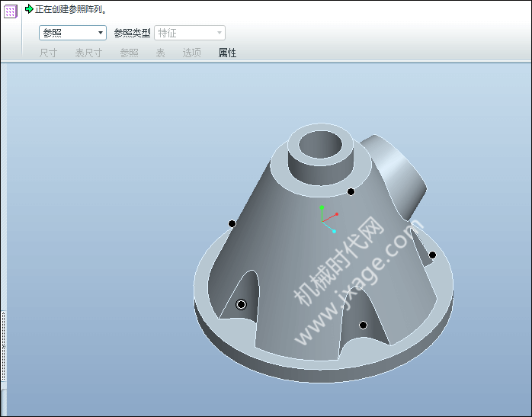Click the pattern tool icon in the corner
This screenshot has width=532, height=417.
coord(10,11)
